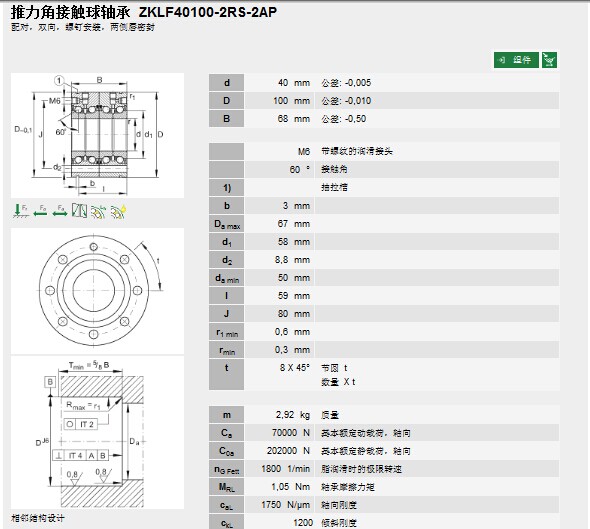Click the 1) 抽拉槽 footnote row

384,187
